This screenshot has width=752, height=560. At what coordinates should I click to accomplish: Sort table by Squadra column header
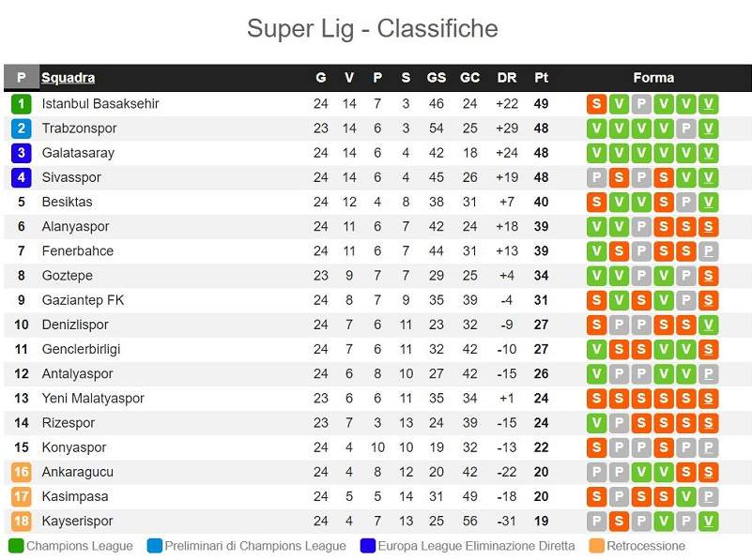[69, 78]
